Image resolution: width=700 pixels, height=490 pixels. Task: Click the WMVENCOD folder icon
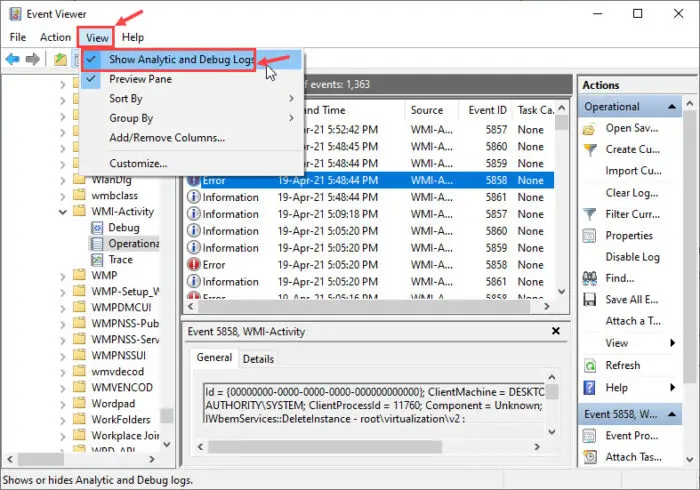tap(79, 387)
